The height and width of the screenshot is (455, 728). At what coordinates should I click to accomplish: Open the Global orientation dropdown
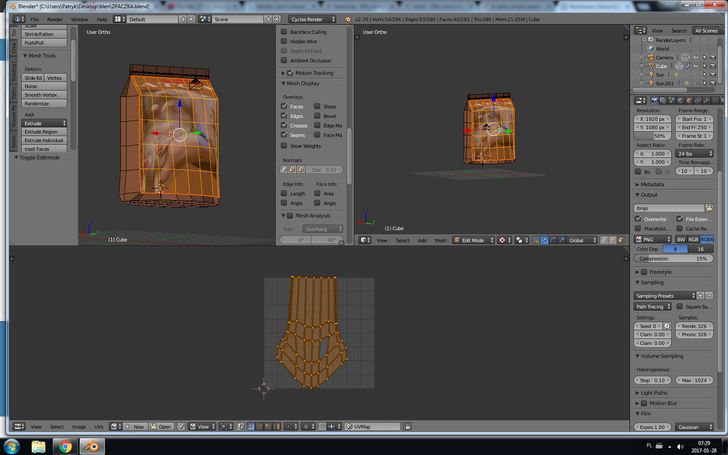tap(582, 240)
